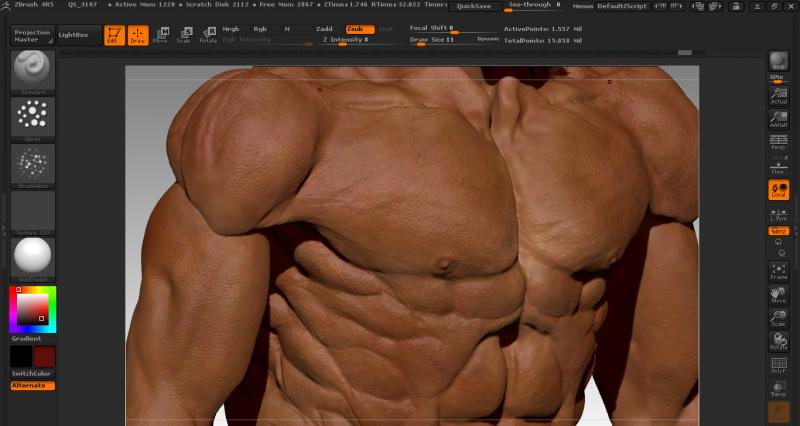This screenshot has height=426, width=800.
Task: Open the Standard brush selector
Action: point(33,72)
